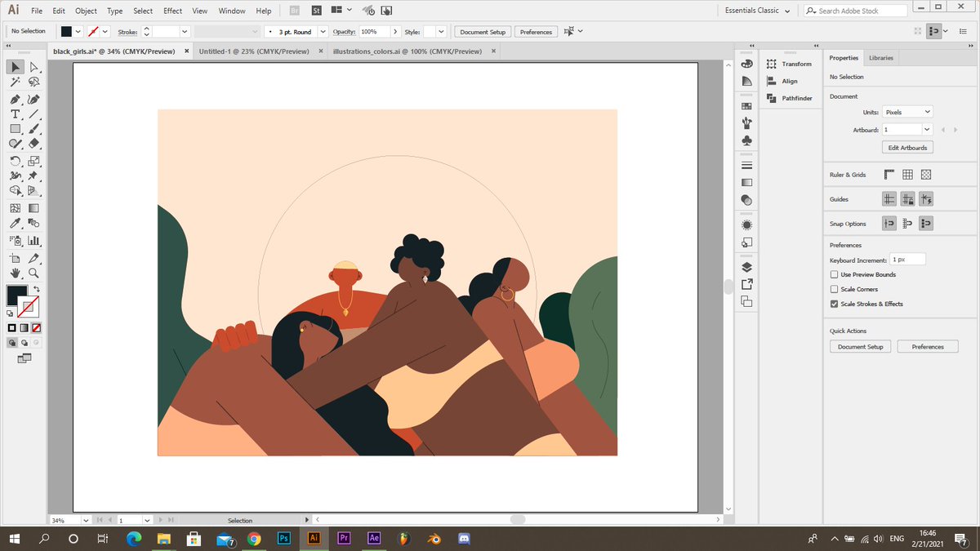Open the File menu
980x551 pixels.
point(37,11)
